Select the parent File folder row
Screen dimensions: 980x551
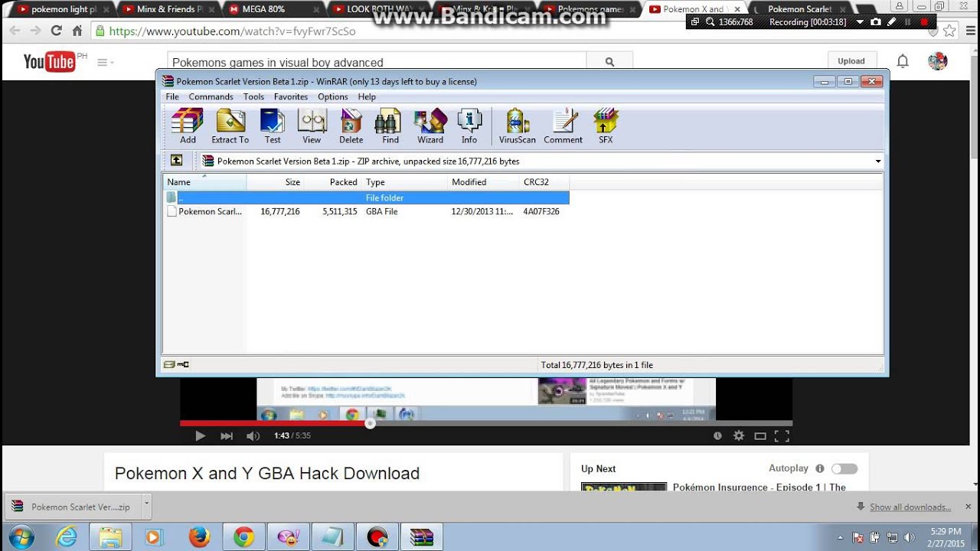point(366,197)
